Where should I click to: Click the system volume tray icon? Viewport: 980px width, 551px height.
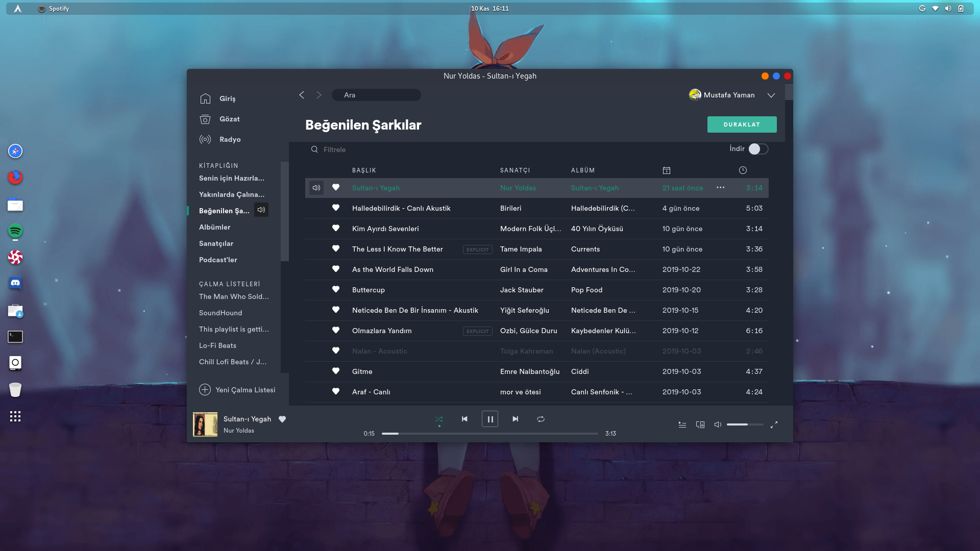tap(948, 9)
